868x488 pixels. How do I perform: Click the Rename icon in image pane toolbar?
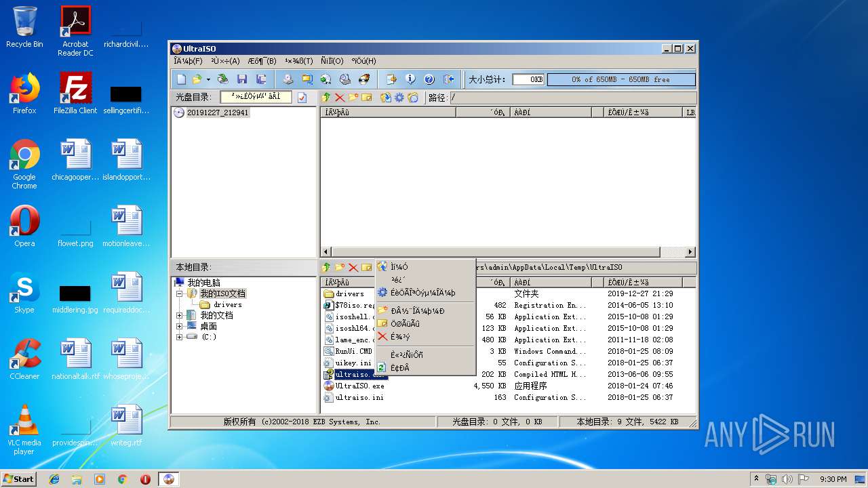367,98
